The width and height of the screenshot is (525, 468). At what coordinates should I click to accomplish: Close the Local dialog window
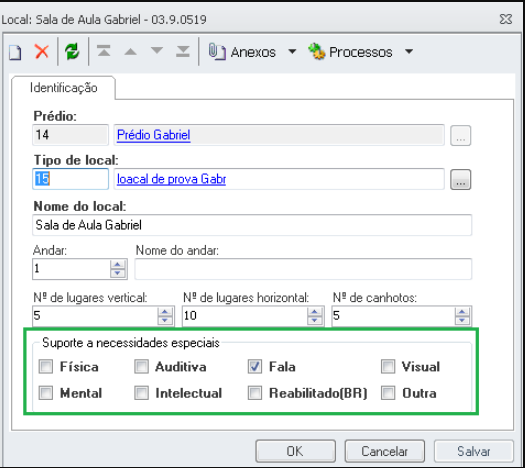click(x=506, y=19)
